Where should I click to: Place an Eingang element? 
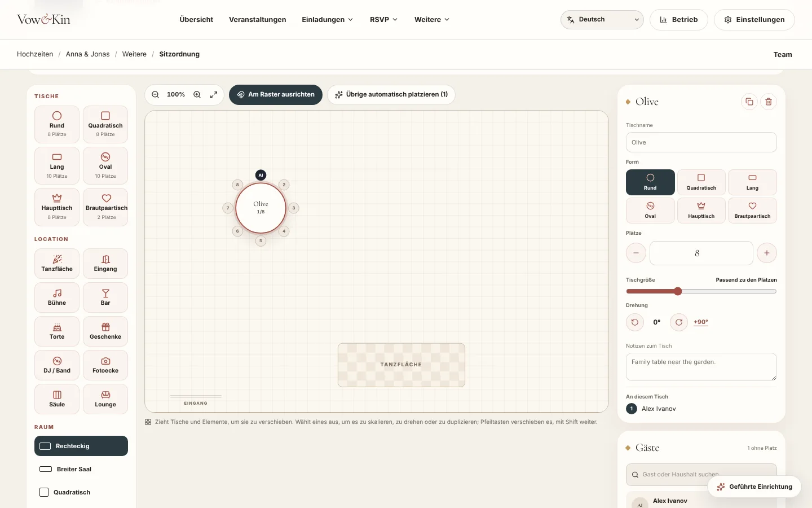click(105, 264)
